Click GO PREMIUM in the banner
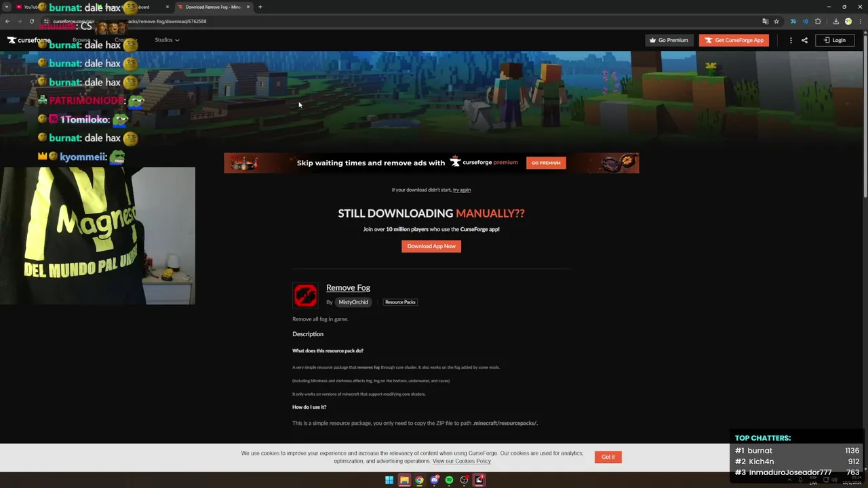The image size is (868, 488). [x=546, y=163]
